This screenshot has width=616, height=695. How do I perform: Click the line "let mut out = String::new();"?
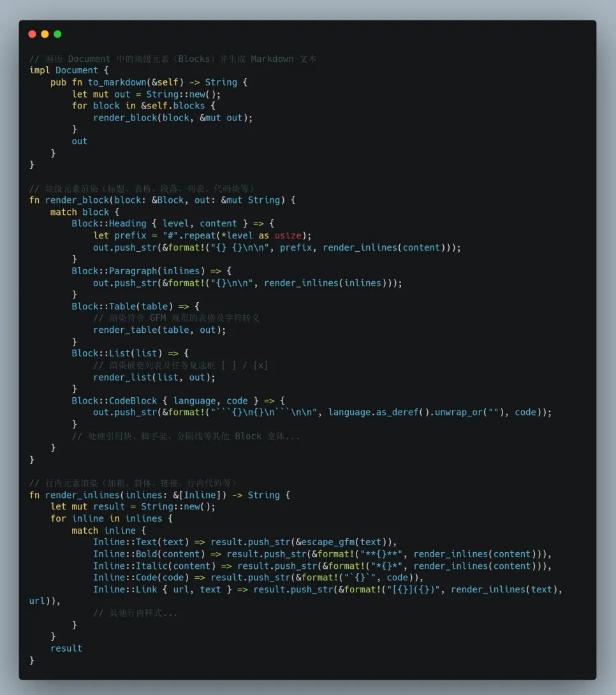pos(146,94)
